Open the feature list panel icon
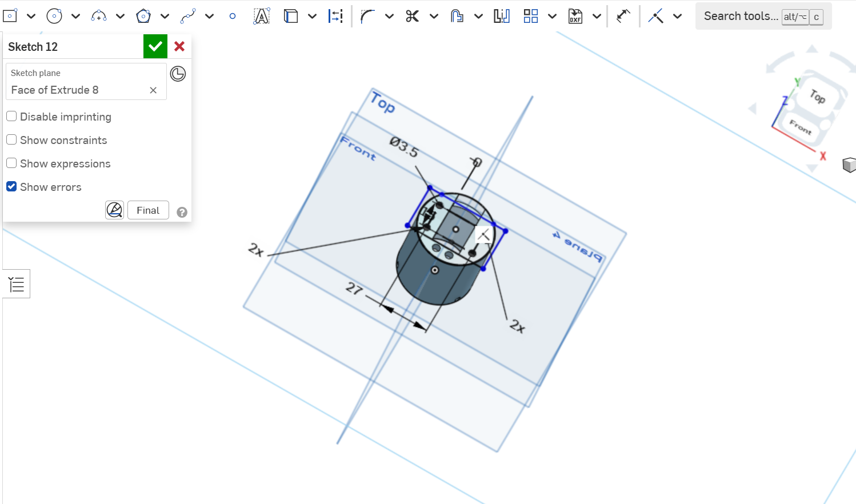 [17, 284]
